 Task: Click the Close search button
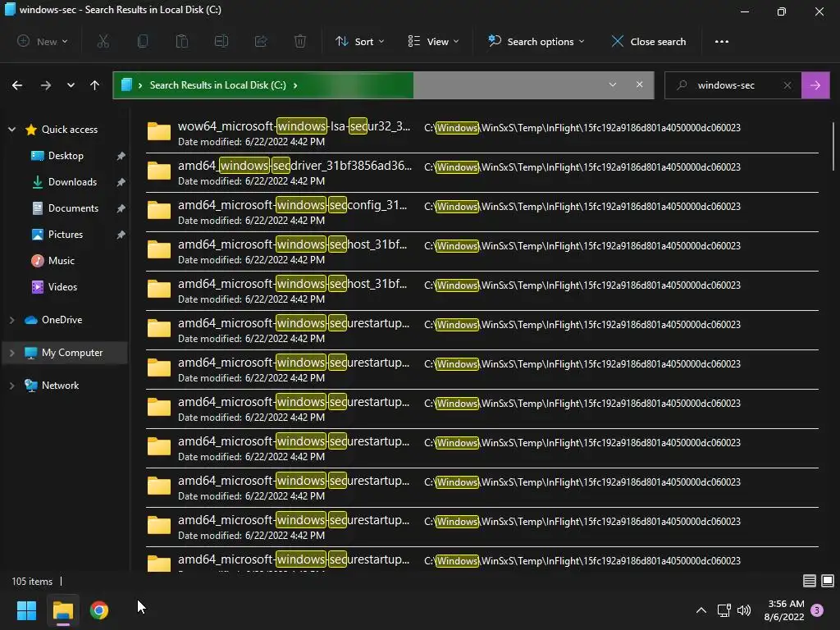[x=649, y=41]
